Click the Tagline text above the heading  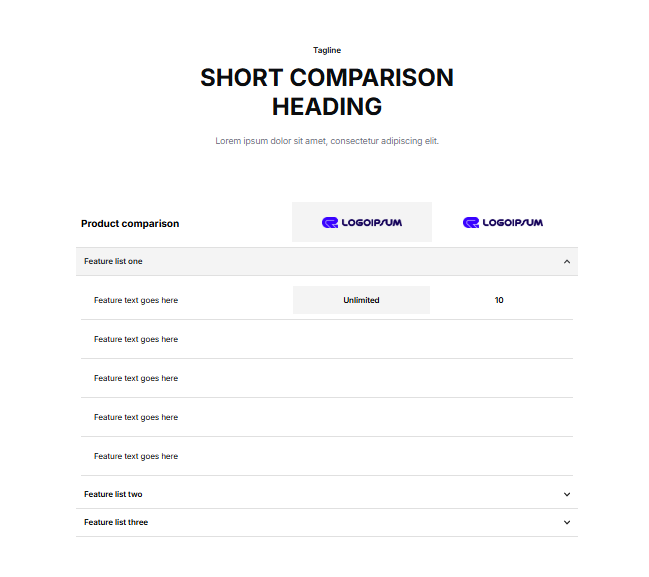tap(327, 50)
